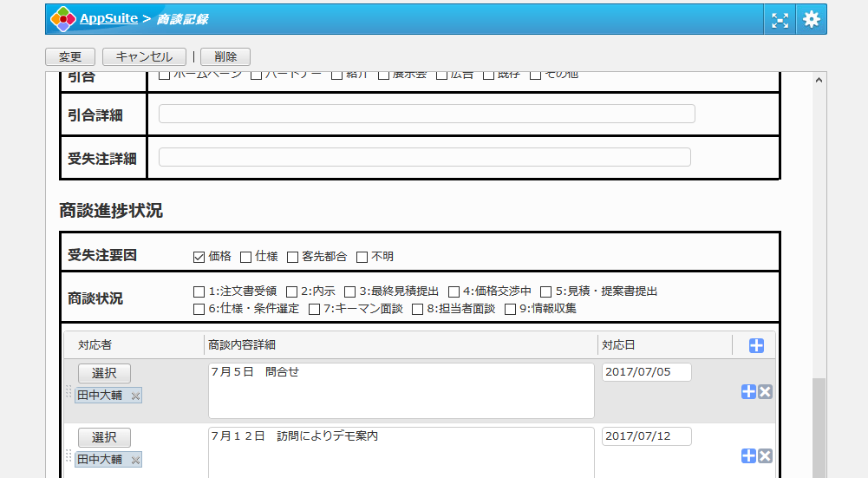This screenshot has width=868, height=478.
Task: Click the AppSuite logo icon
Action: 62,19
